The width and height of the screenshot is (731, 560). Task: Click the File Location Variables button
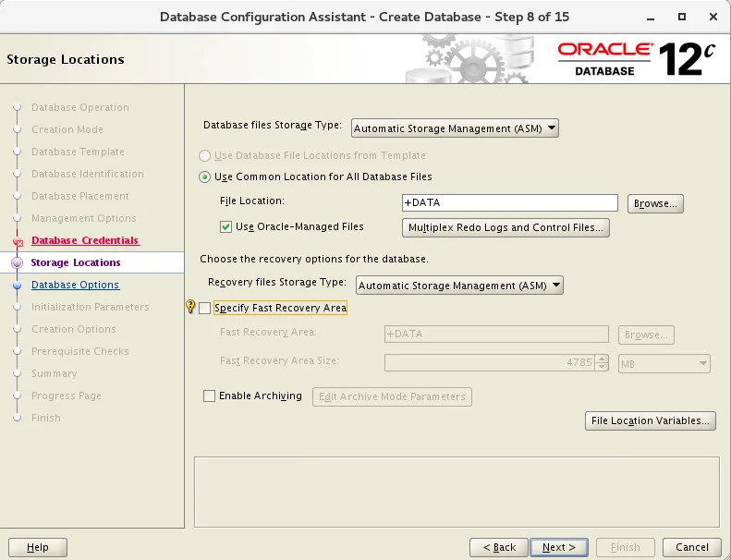pos(650,420)
